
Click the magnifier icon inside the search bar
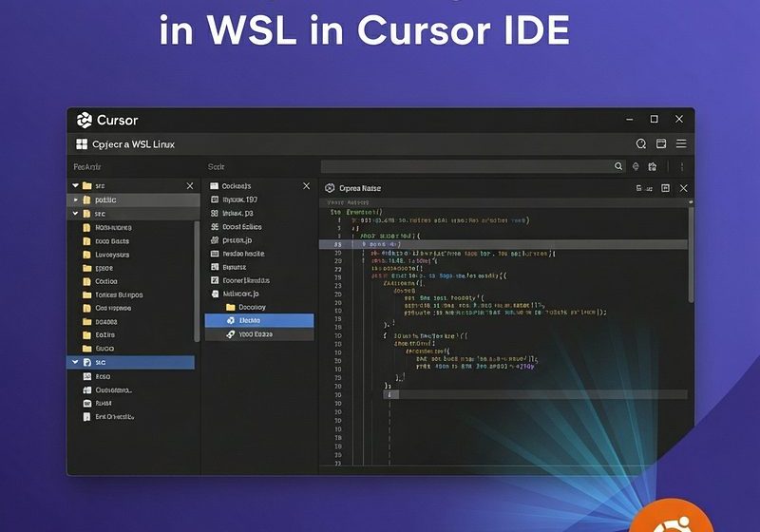click(618, 166)
